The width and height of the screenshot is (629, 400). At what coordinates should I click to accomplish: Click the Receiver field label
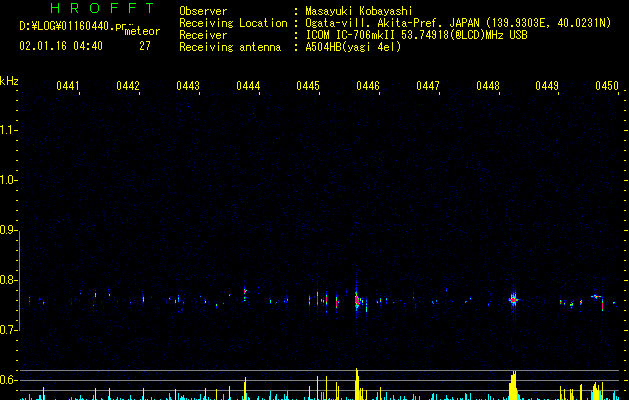(203, 35)
